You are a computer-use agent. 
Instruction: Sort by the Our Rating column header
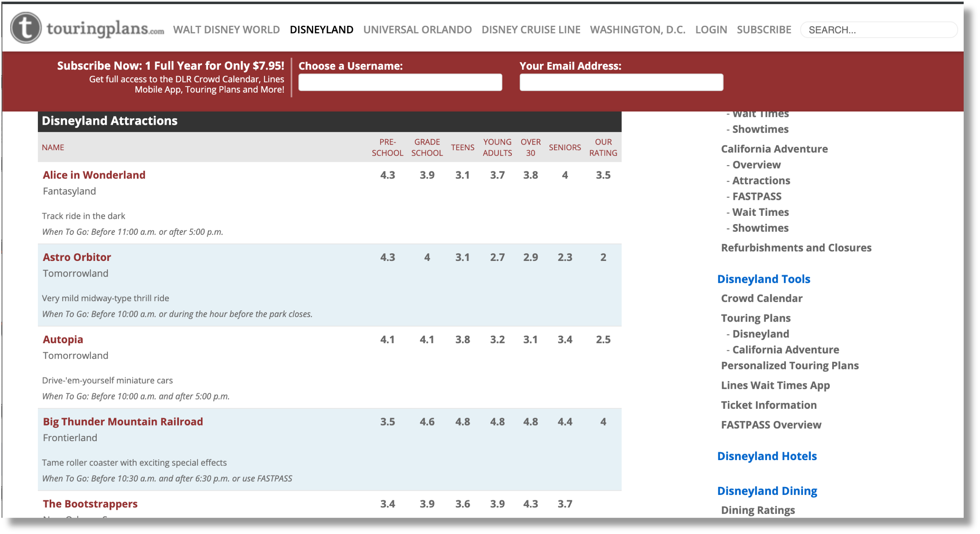603,147
